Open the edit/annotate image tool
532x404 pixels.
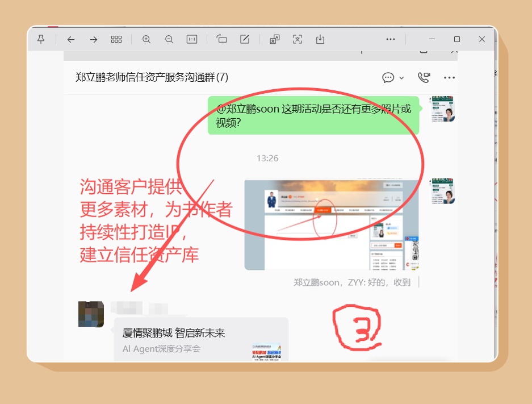tap(245, 39)
